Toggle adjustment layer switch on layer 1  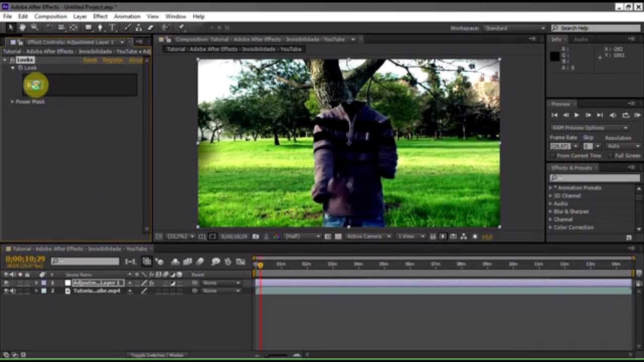(173, 283)
